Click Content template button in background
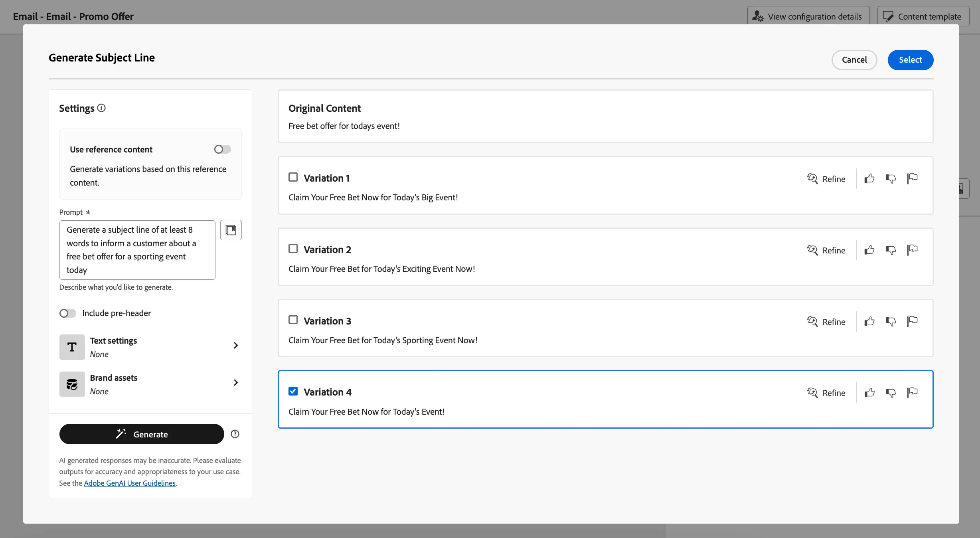 (x=923, y=16)
